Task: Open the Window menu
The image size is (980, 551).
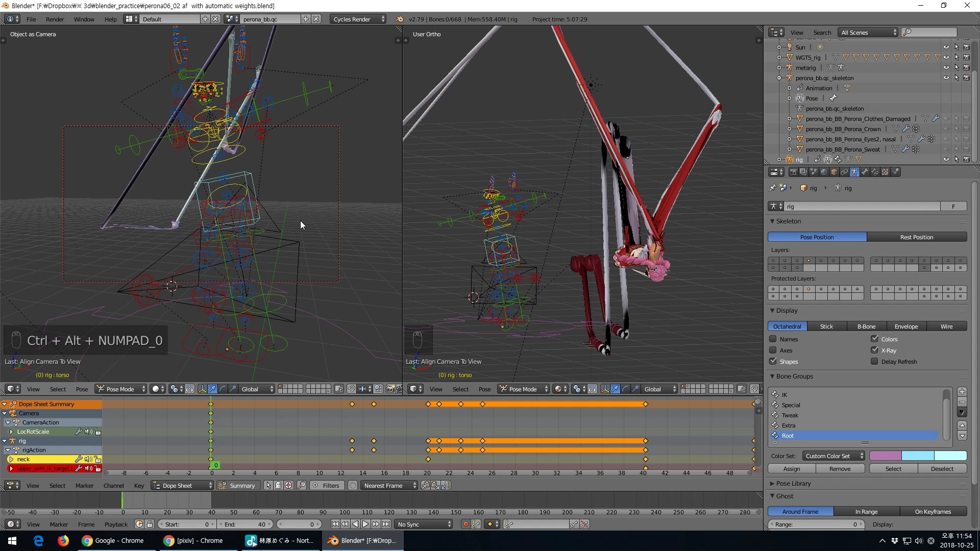Action: [x=84, y=19]
